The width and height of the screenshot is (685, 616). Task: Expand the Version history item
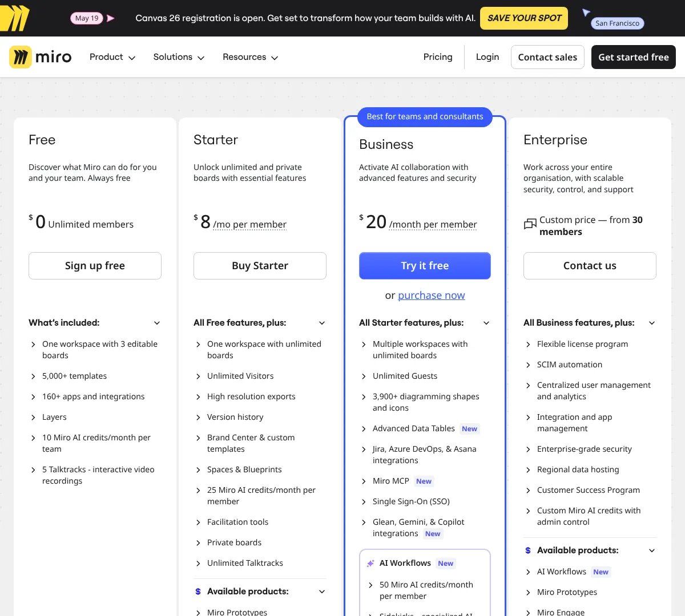pos(260,417)
